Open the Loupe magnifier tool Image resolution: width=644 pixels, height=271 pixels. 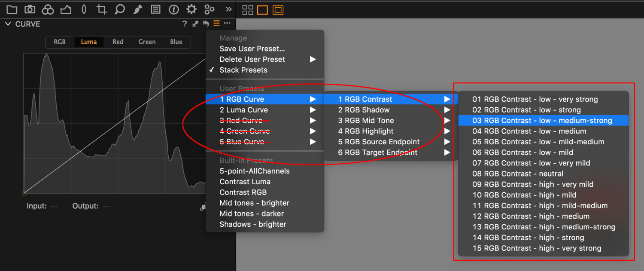click(119, 9)
